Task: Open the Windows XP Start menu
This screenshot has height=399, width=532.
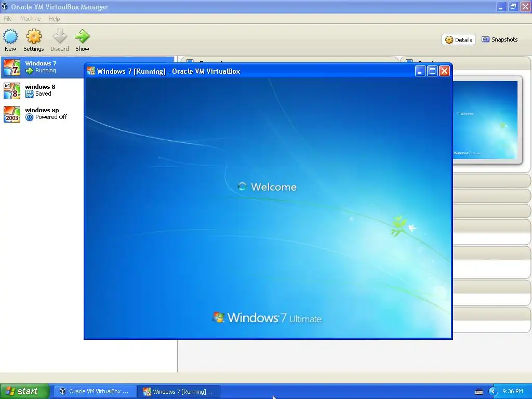Action: pos(24,392)
